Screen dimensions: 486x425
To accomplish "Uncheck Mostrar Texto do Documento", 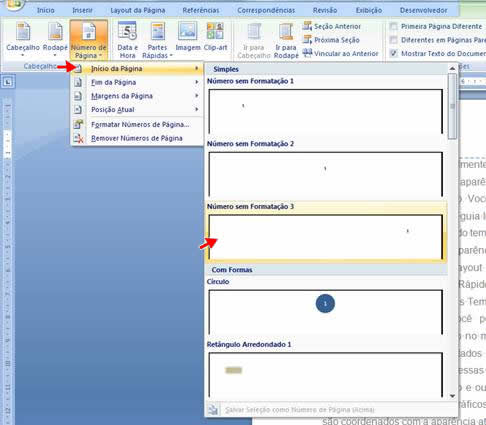I will 394,53.
